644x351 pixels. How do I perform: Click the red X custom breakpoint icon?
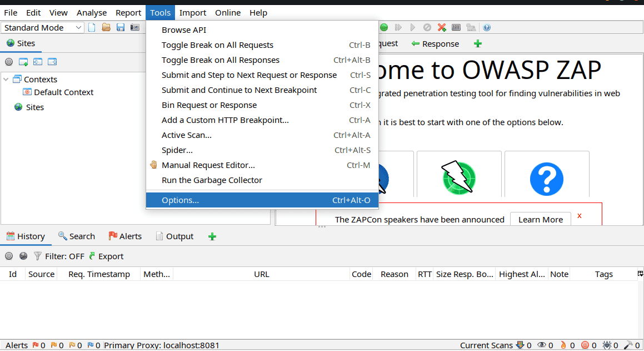[442, 27]
